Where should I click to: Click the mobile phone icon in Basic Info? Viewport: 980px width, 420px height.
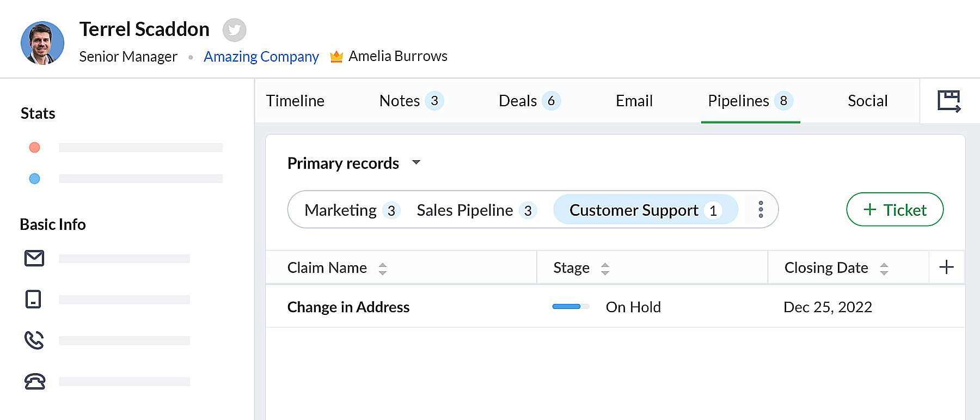point(33,299)
